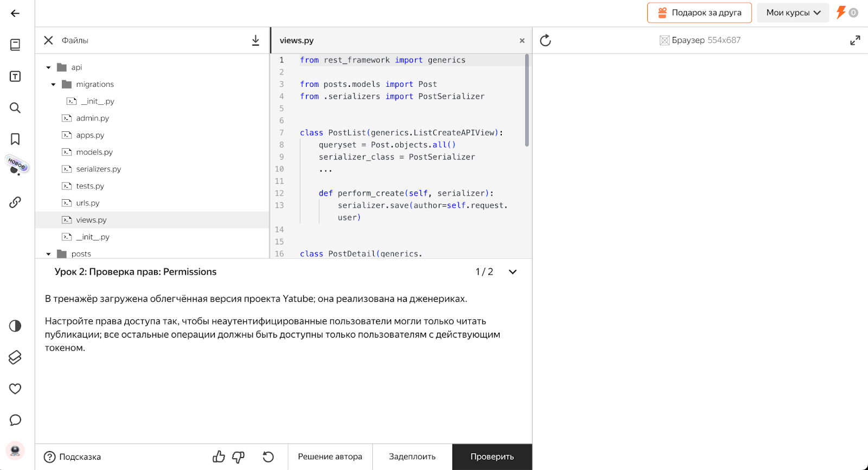868x470 pixels.
Task: Reload the browser preview
Action: [545, 40]
